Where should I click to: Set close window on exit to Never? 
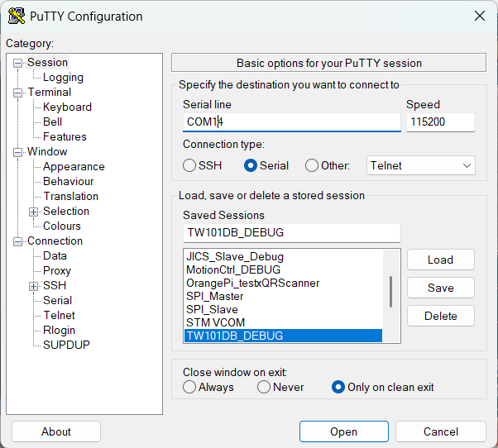point(264,387)
